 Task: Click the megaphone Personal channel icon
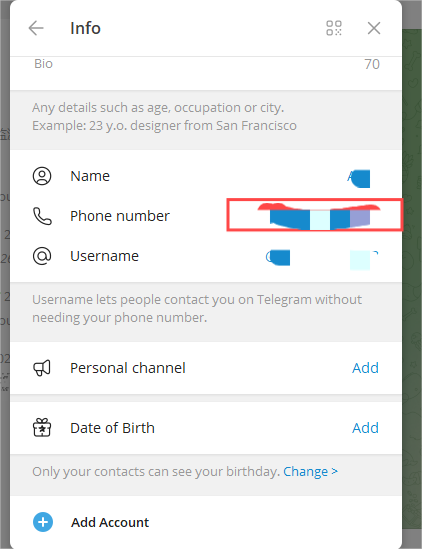42,368
